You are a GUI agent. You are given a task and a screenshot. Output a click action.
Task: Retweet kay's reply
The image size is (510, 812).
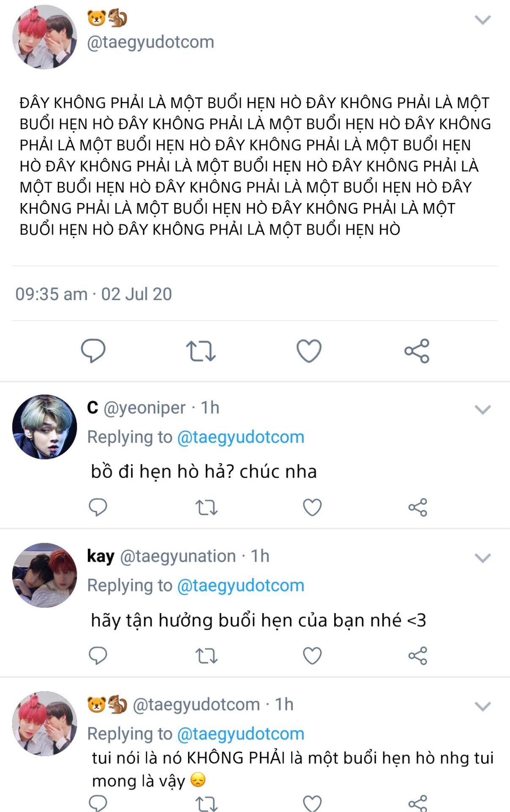[206, 656]
